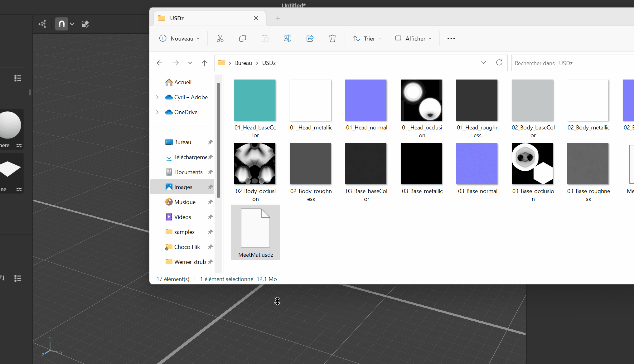634x364 pixels.
Task: Open a new Explorer tab
Action: pos(278,18)
